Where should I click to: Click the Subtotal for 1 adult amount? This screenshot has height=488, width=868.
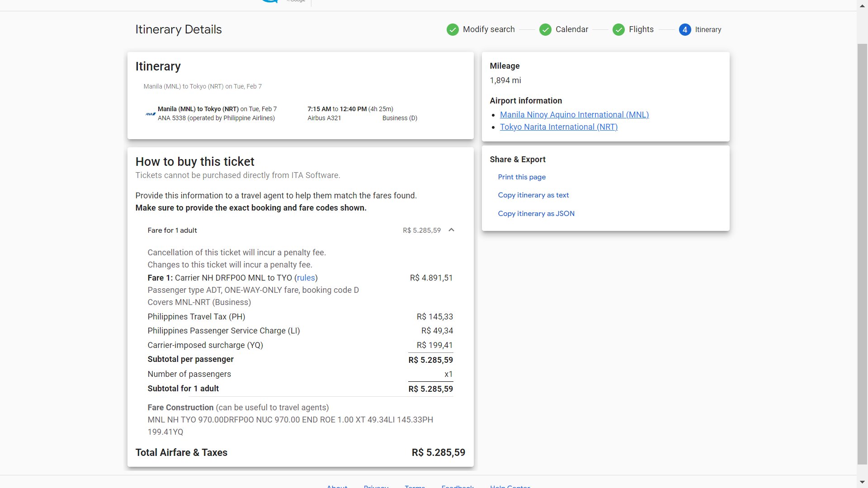point(430,389)
